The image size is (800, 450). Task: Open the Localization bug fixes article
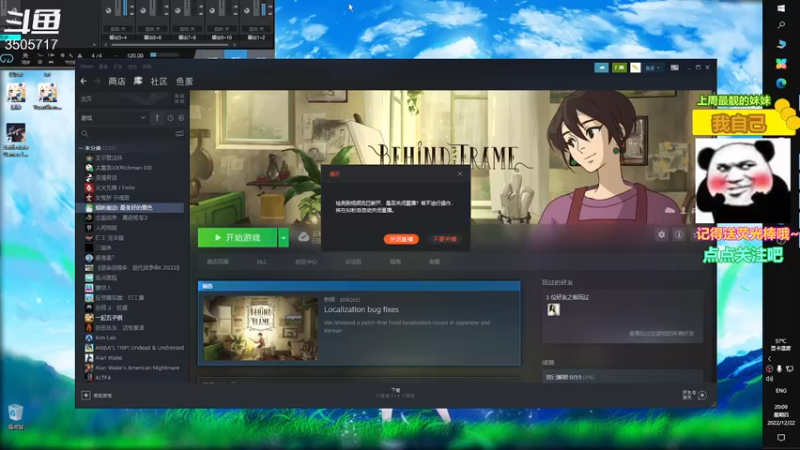(x=361, y=310)
